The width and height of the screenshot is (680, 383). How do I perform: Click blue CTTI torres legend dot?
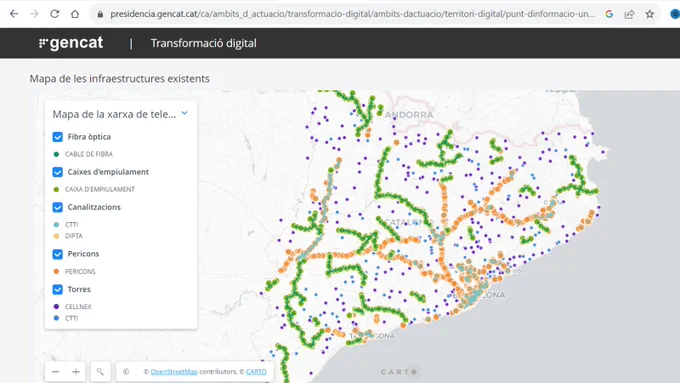56,318
